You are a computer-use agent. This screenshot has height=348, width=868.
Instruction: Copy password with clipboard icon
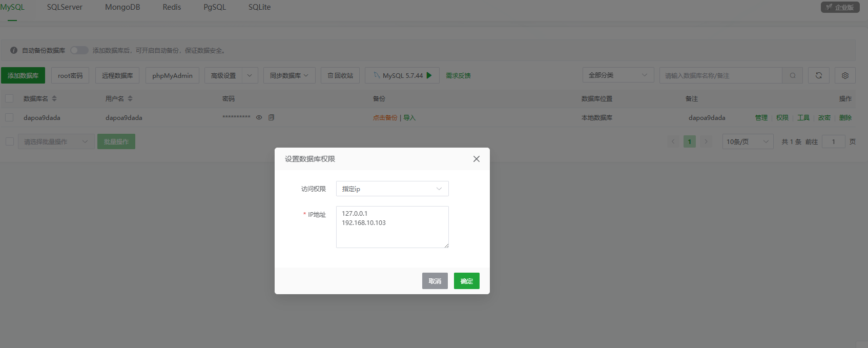[x=272, y=117]
